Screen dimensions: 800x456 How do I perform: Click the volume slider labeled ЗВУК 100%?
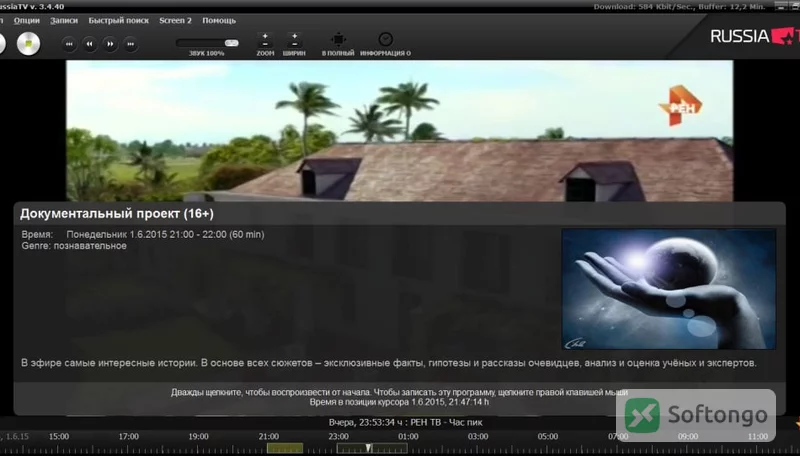pos(207,43)
